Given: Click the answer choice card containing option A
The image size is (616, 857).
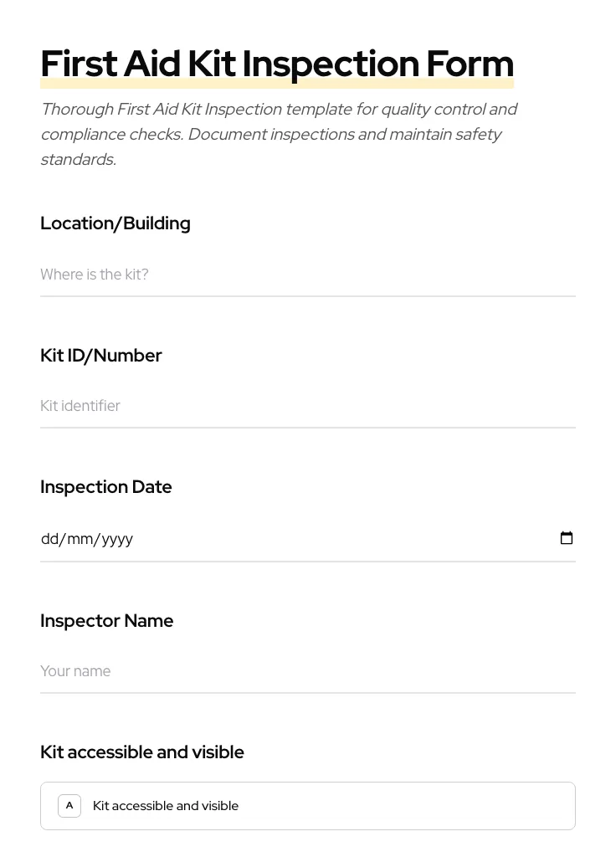Looking at the screenshot, I should click(308, 806).
